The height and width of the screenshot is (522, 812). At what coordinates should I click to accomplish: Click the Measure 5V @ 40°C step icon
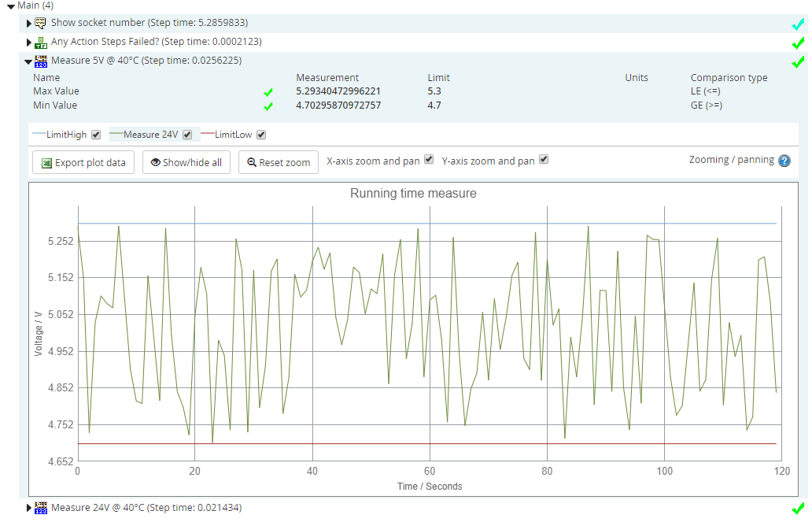(x=41, y=61)
